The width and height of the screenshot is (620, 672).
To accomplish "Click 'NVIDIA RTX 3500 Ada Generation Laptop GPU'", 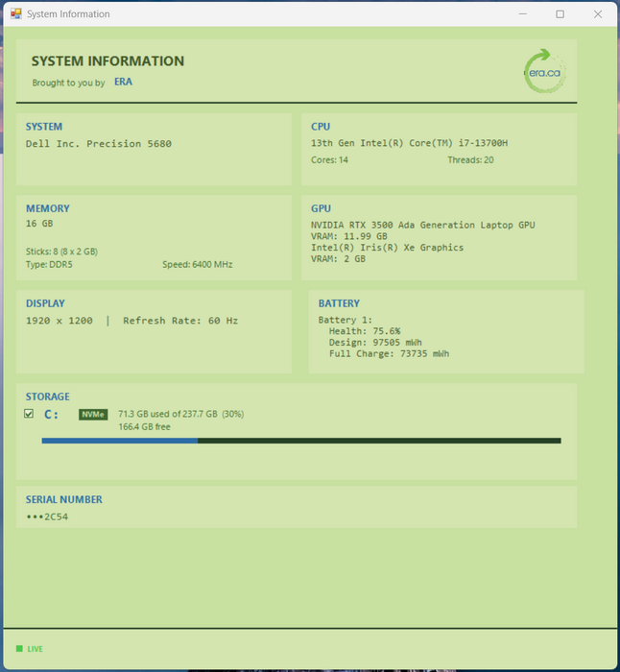I will click(x=423, y=225).
